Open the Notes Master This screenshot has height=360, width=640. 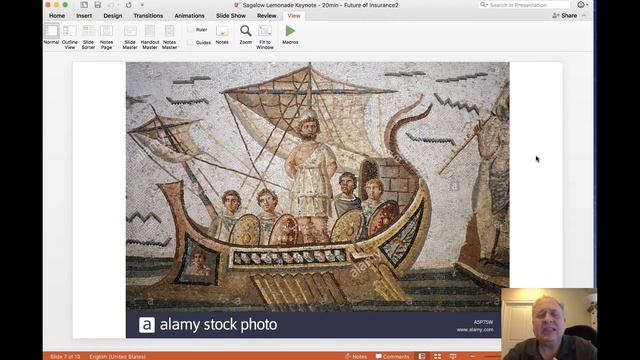pos(169,37)
